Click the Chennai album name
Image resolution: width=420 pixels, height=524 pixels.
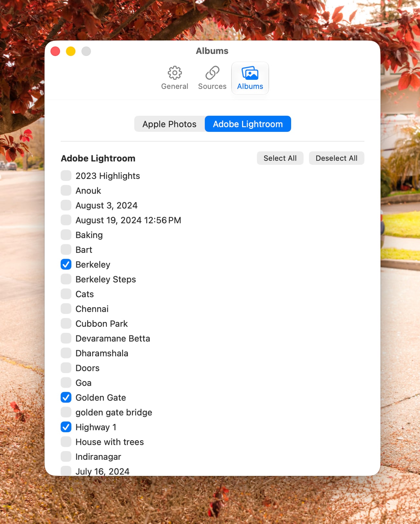pyautogui.click(x=92, y=309)
